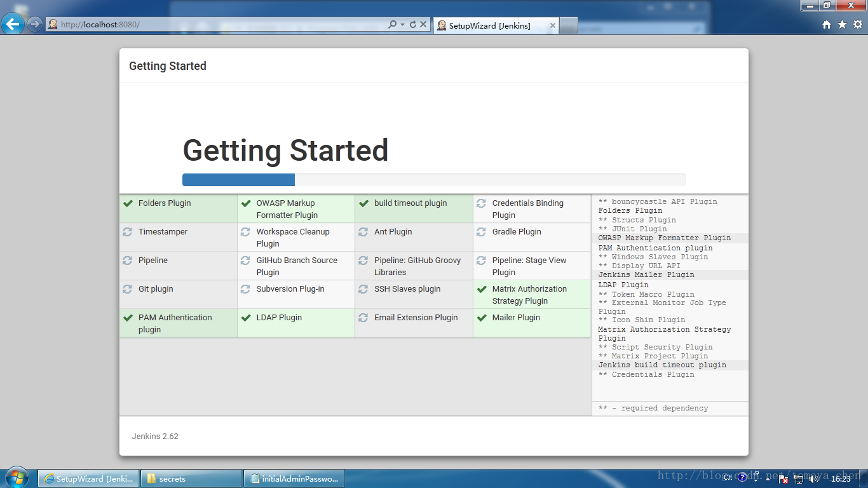Click the 'Subversion Plug-in' grid label

pos(290,289)
